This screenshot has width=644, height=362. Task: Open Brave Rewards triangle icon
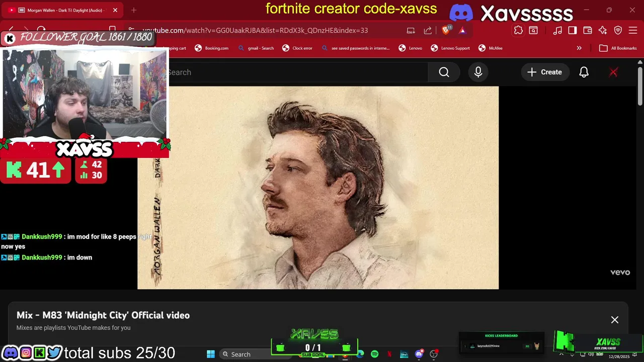[x=462, y=30]
